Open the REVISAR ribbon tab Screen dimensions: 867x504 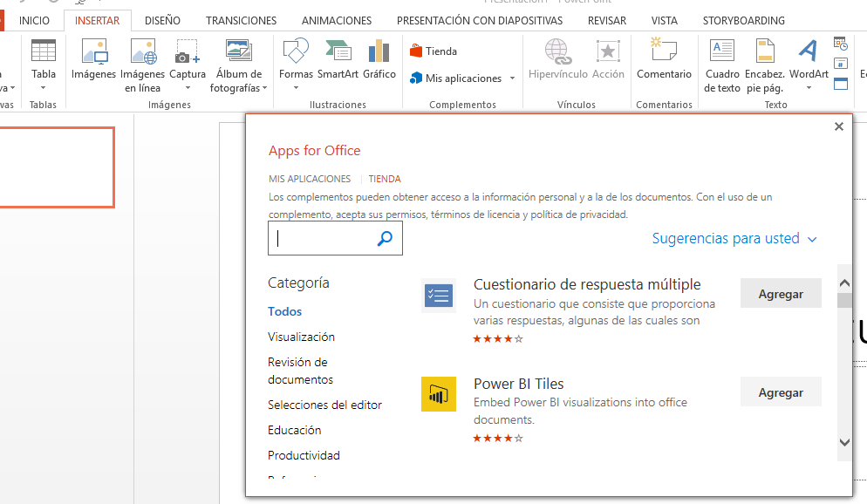pyautogui.click(x=607, y=21)
